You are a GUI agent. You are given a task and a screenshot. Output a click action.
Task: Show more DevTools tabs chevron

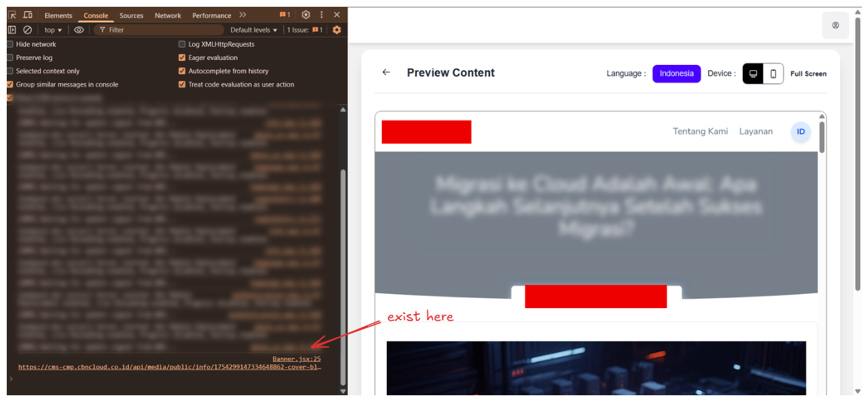coord(243,15)
